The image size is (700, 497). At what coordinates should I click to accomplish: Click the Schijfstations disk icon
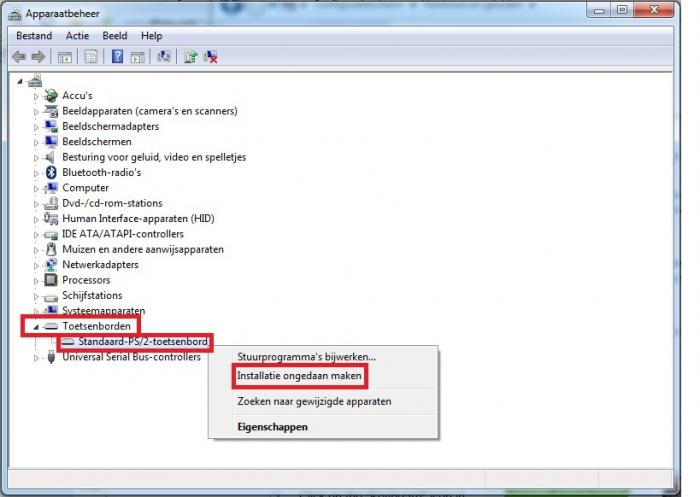51,297
